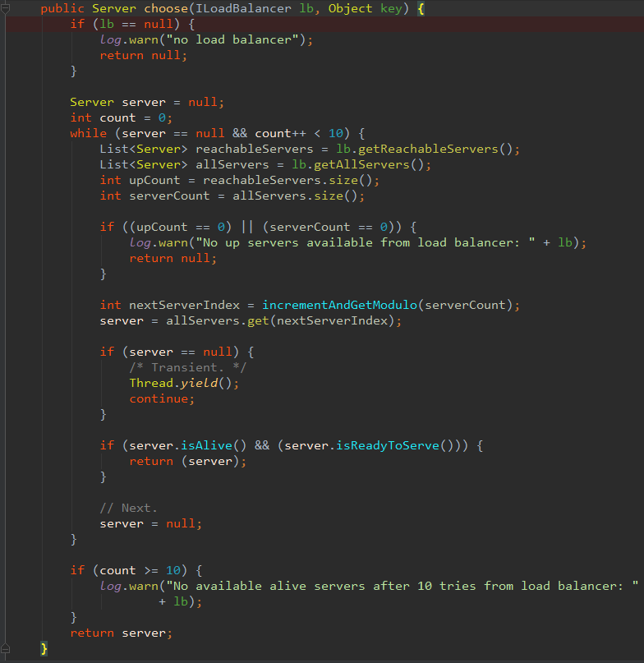Image resolution: width=644 pixels, height=663 pixels.
Task: Click 'allServers.size()' expression
Action: pyautogui.click(x=295, y=196)
